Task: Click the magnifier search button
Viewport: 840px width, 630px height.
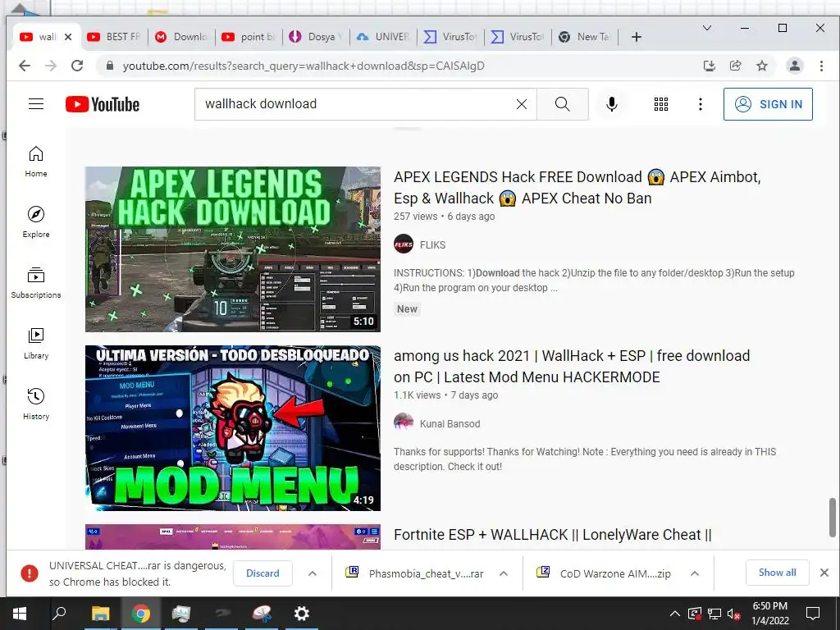Action: click(562, 104)
